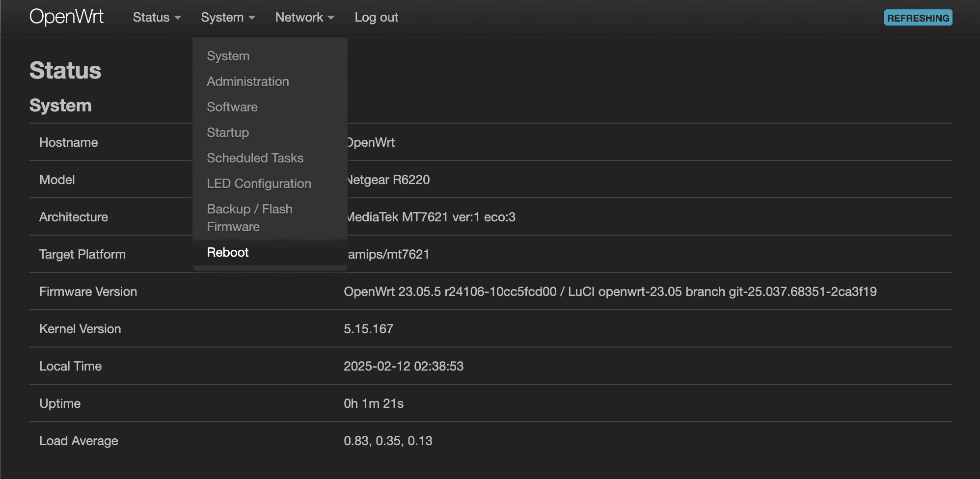
Task: Click the REFRESHING indicator badge
Action: coord(918,18)
